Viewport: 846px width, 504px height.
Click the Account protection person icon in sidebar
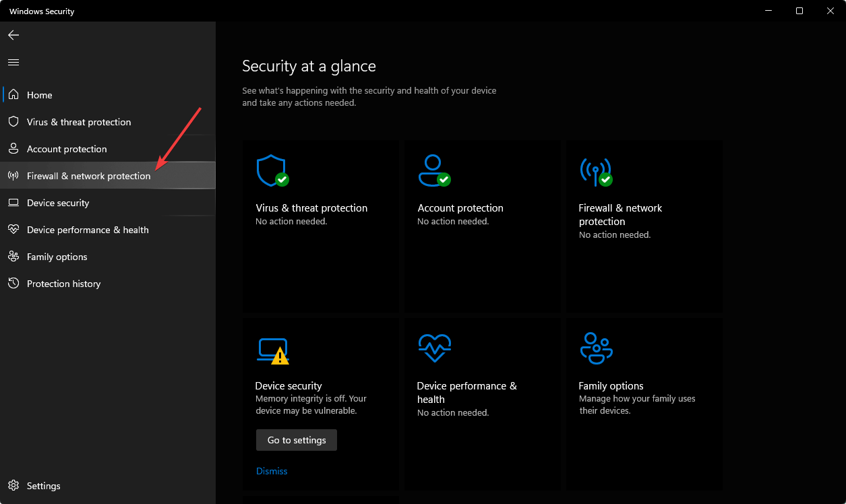pos(13,149)
